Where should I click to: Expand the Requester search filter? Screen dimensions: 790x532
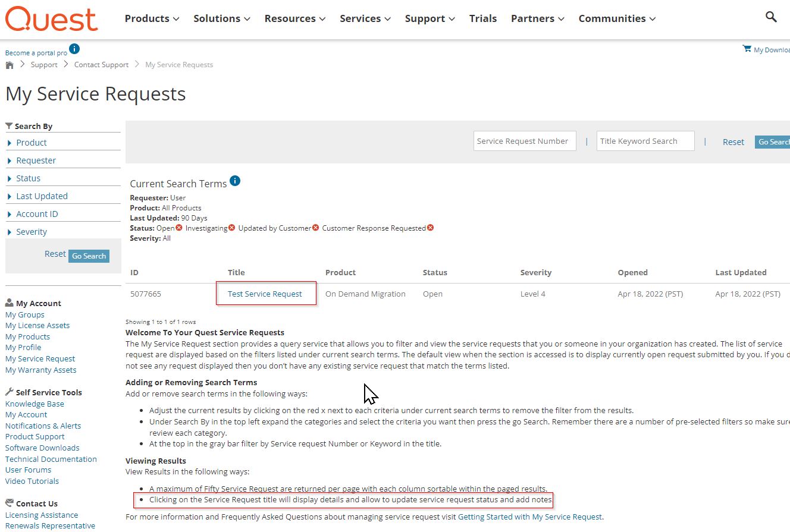pos(36,160)
